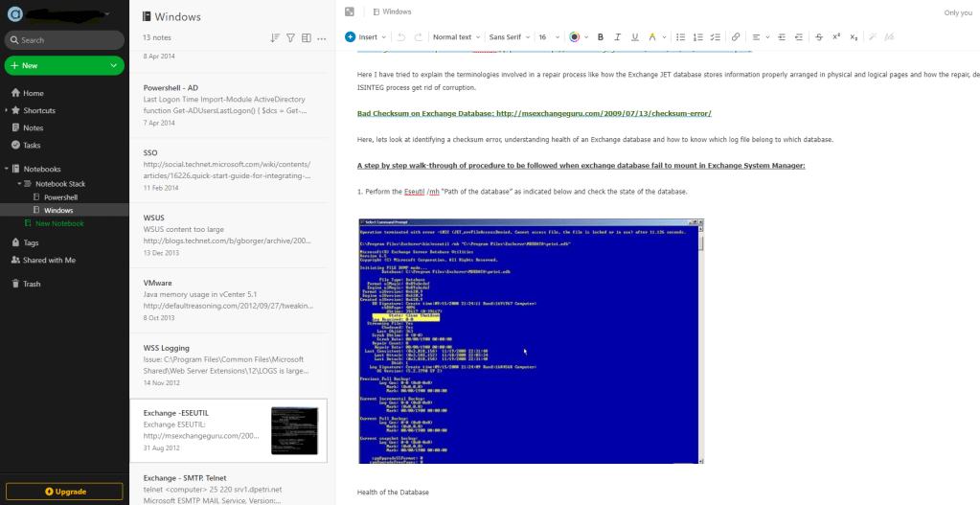This screenshot has width=980, height=505.
Task: Insert a bulleted list
Action: (681, 37)
